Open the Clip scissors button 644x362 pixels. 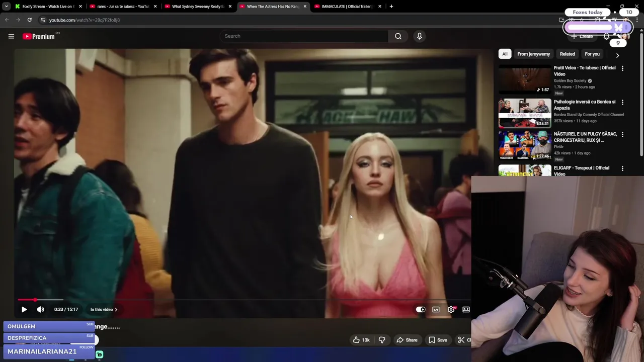(464, 340)
